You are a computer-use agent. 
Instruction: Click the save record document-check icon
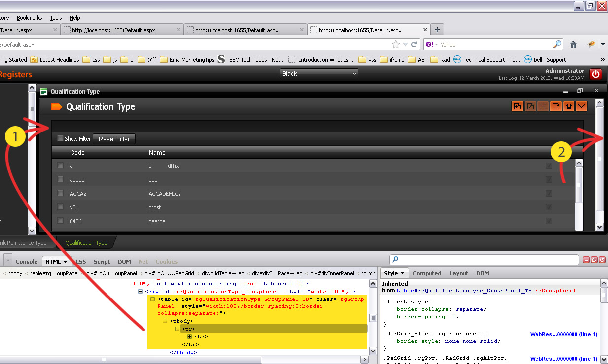tap(530, 106)
